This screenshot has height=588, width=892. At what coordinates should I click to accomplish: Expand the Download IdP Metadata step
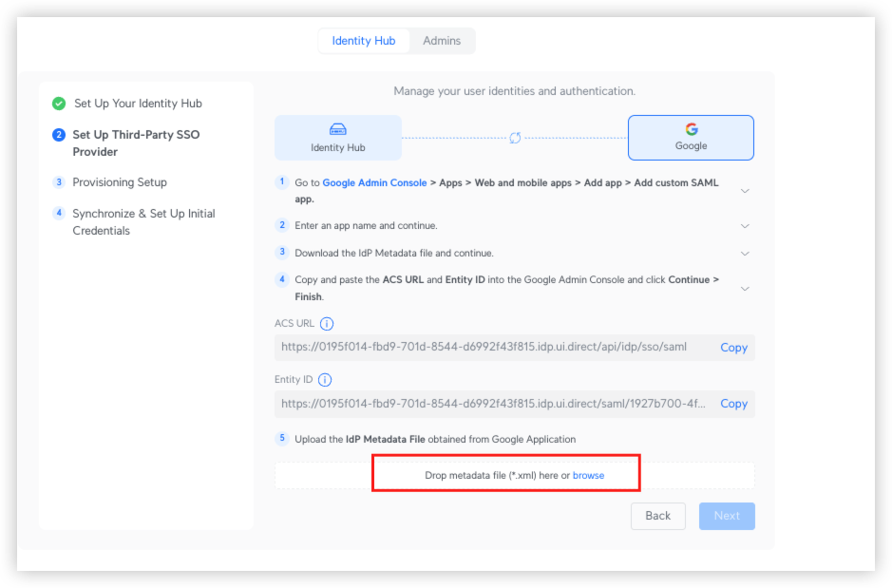745,254
